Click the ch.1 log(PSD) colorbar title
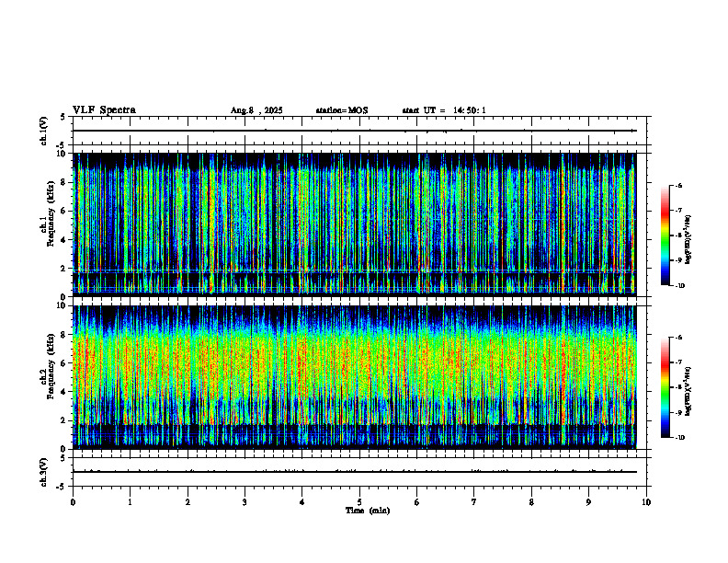 [x=688, y=240]
